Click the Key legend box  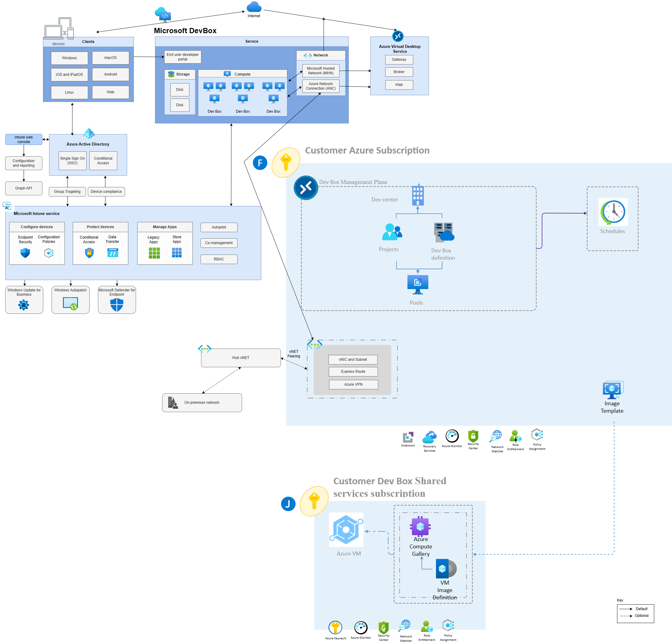pyautogui.click(x=635, y=613)
